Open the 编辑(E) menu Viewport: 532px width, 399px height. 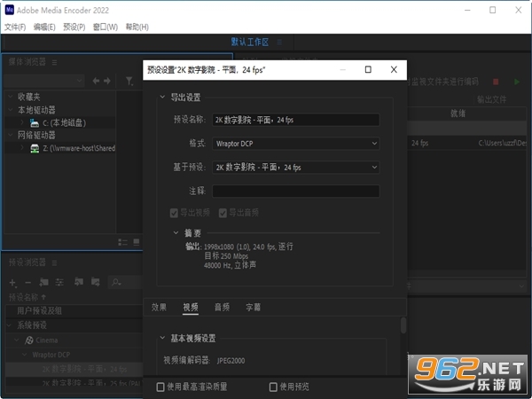click(x=44, y=27)
